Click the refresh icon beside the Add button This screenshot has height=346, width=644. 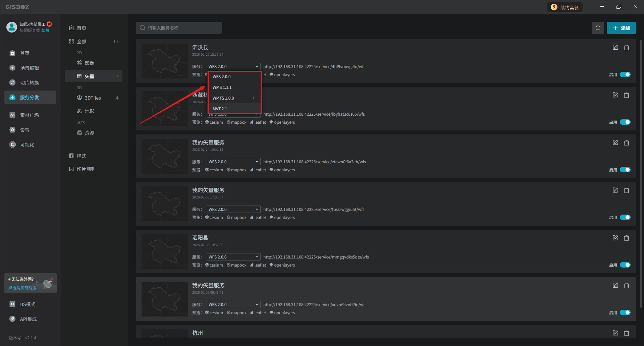coord(598,28)
